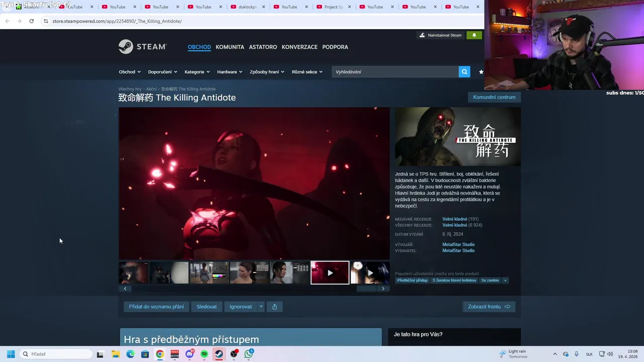Expand the Doporučení dropdown

[x=163, y=72]
